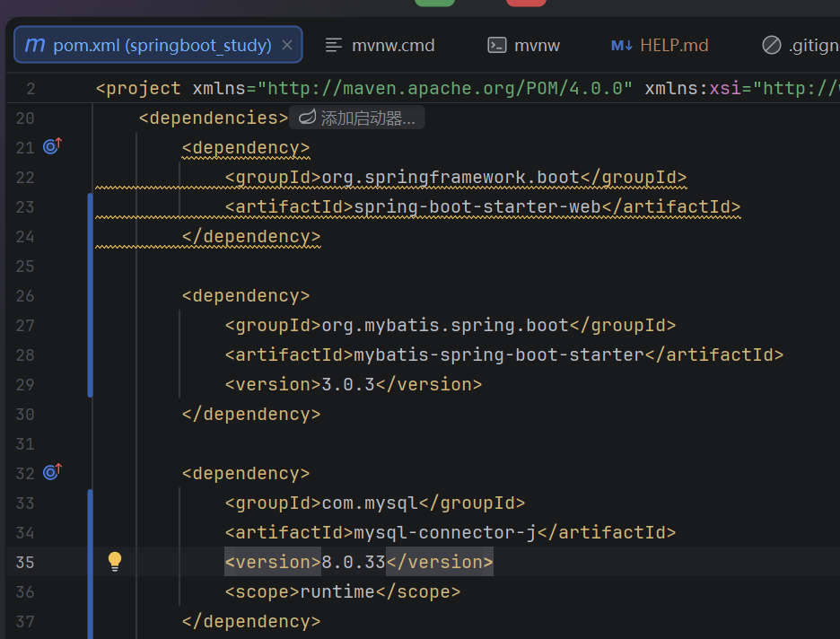Click the ignore-file icon on the .gitignore tab

pyautogui.click(x=772, y=45)
